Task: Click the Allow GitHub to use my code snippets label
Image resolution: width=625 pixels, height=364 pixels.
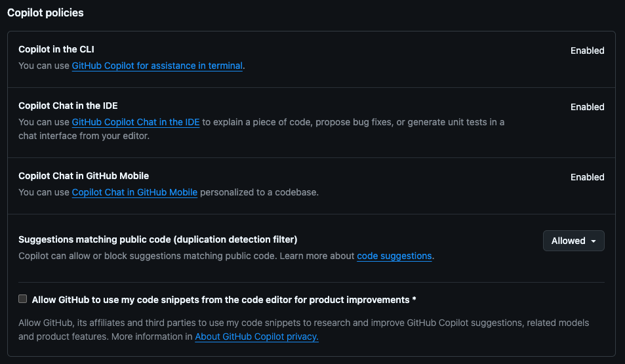Action: point(224,300)
